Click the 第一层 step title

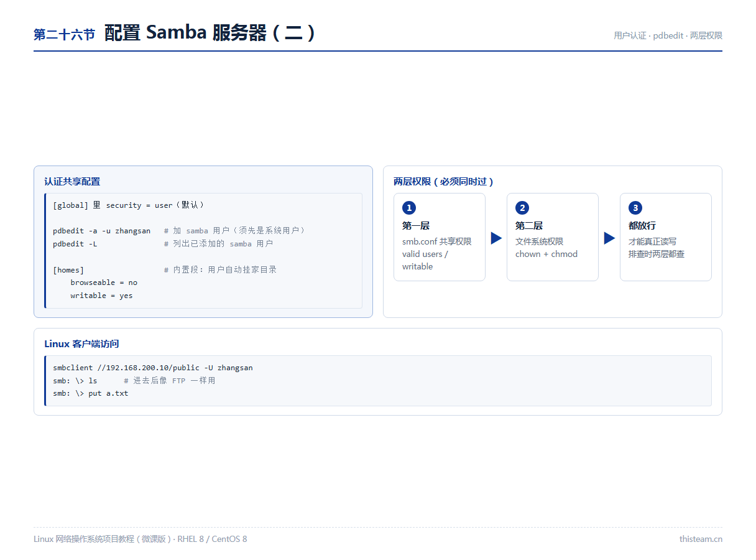pyautogui.click(x=415, y=226)
